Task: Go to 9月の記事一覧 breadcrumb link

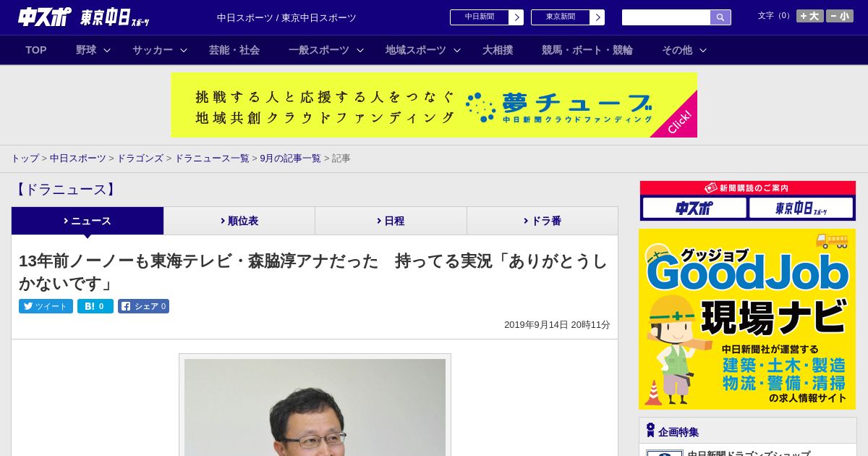Action: 290,159
